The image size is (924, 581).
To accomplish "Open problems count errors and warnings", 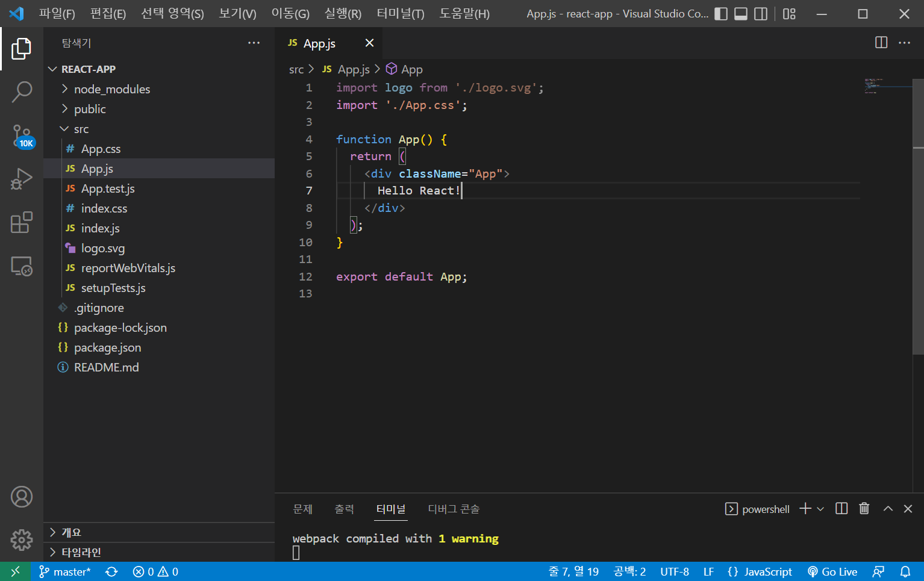I will point(155,571).
